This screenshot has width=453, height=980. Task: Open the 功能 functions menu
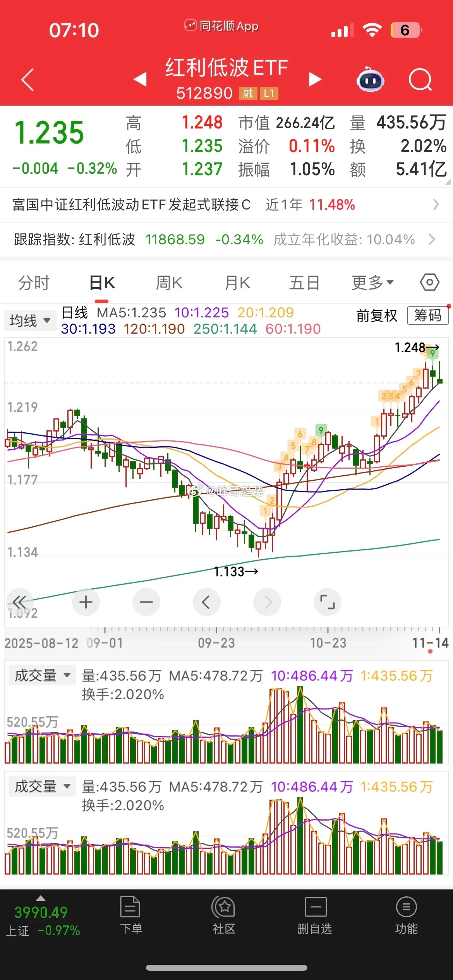(x=406, y=915)
